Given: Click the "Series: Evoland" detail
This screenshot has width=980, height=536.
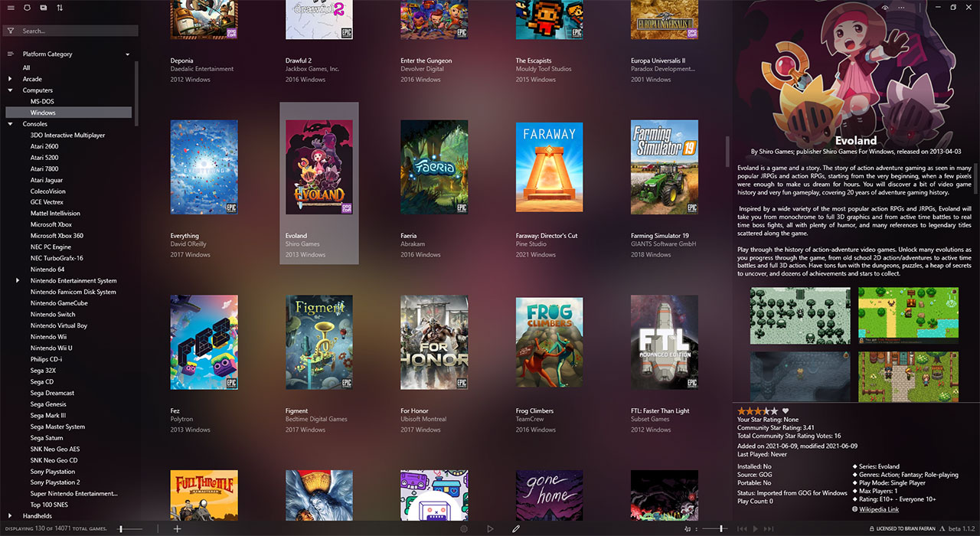Looking at the screenshot, I should tap(878, 466).
